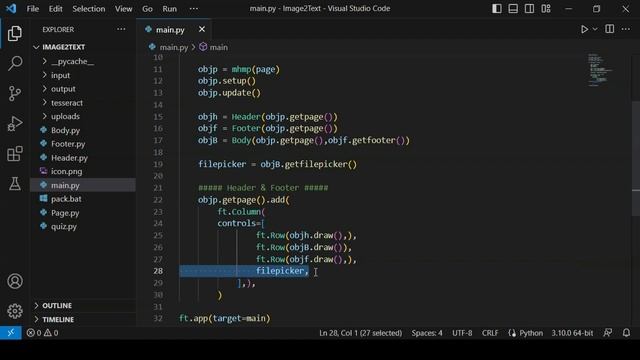Screen dimensions: 640x360
Task: Expand the TIMELINE section
Action: pos(83,319)
